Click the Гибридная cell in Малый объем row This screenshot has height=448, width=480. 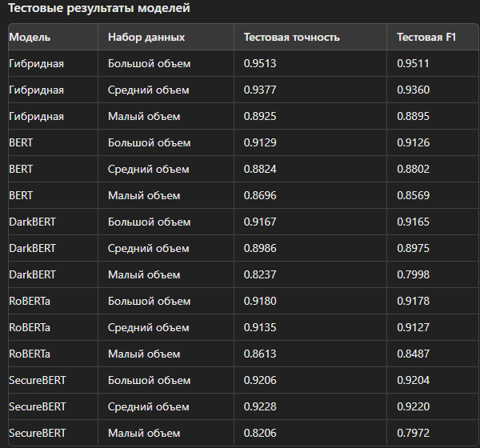pyautogui.click(x=37, y=116)
